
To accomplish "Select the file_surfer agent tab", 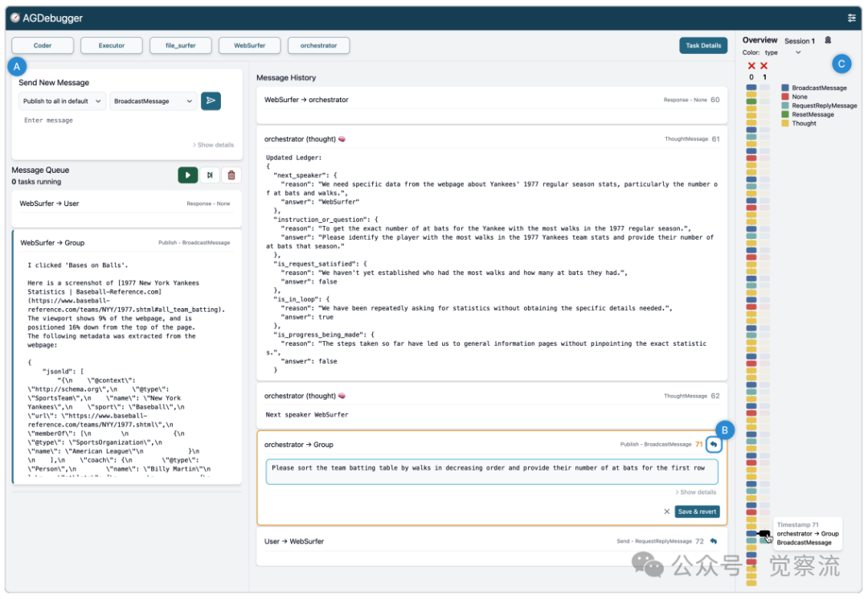I will click(x=181, y=45).
